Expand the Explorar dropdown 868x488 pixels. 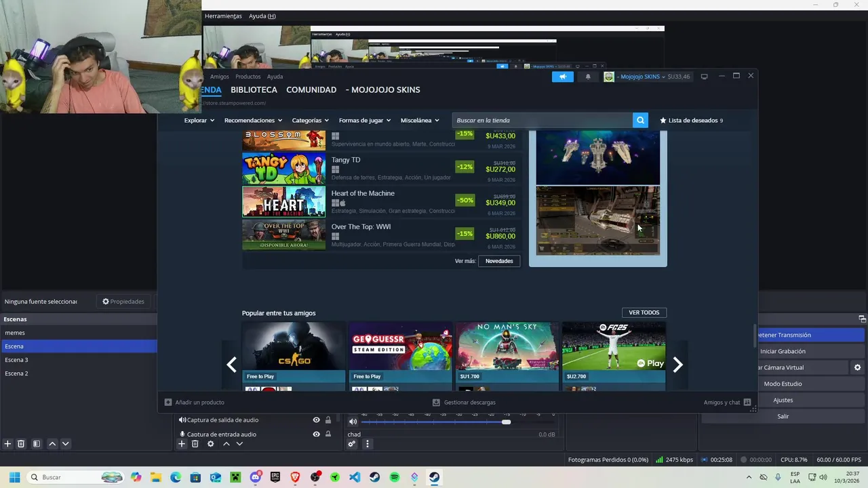point(199,121)
